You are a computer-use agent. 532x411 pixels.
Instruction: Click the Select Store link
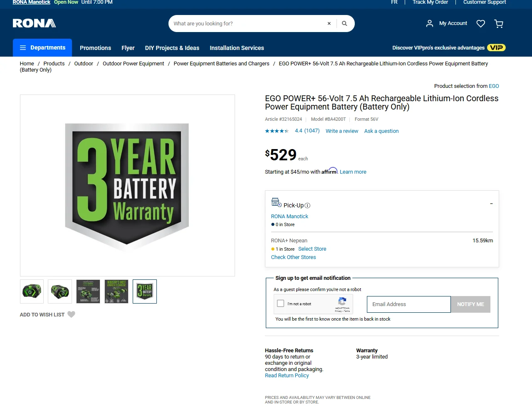[312, 249]
